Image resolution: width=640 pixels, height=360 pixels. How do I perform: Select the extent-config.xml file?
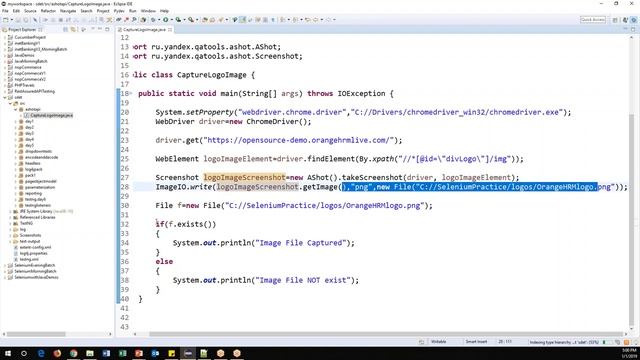click(35, 247)
